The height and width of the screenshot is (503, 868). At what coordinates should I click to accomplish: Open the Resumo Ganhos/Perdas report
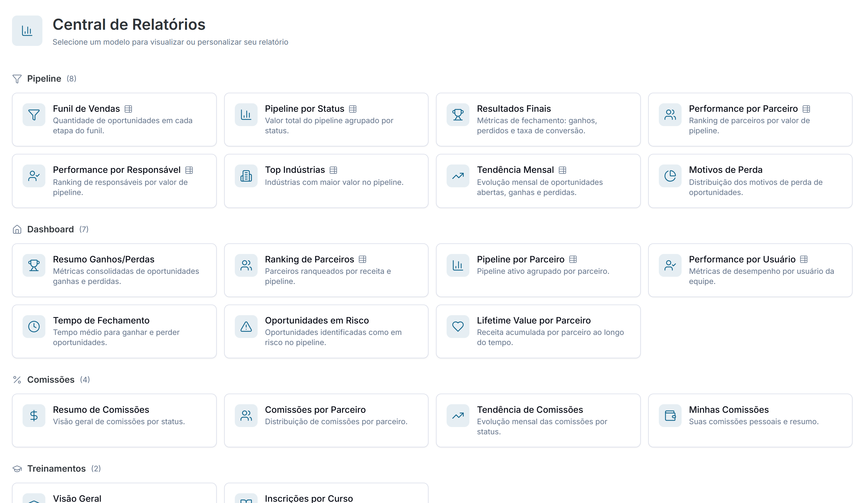[x=114, y=270]
